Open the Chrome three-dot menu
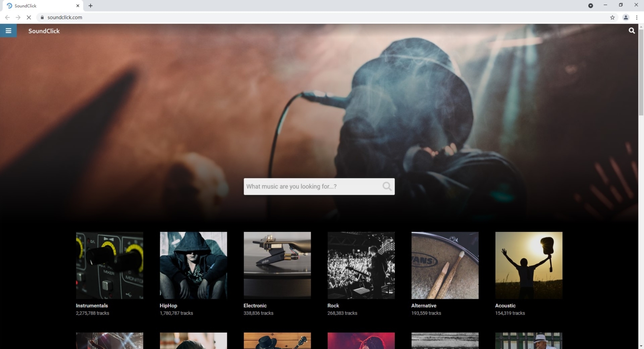 point(636,17)
